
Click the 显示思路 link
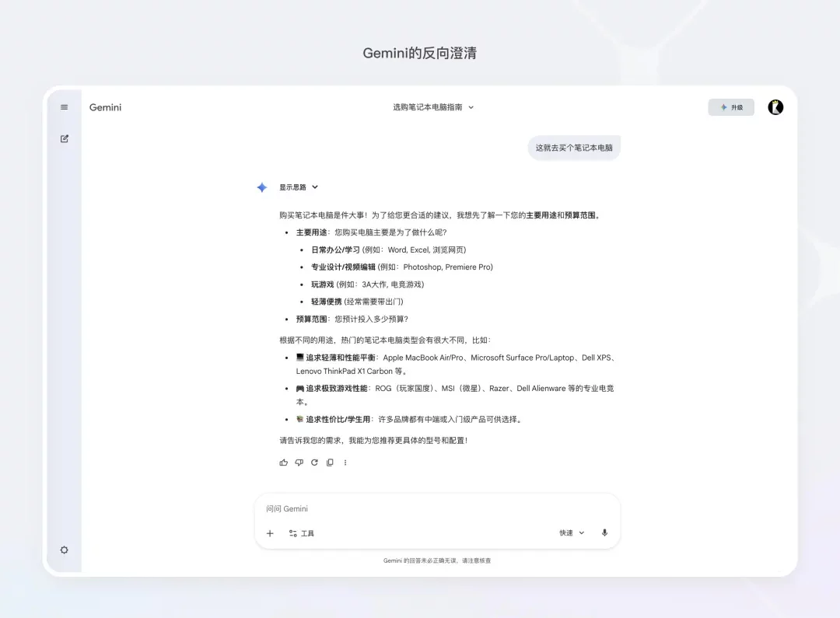(295, 187)
